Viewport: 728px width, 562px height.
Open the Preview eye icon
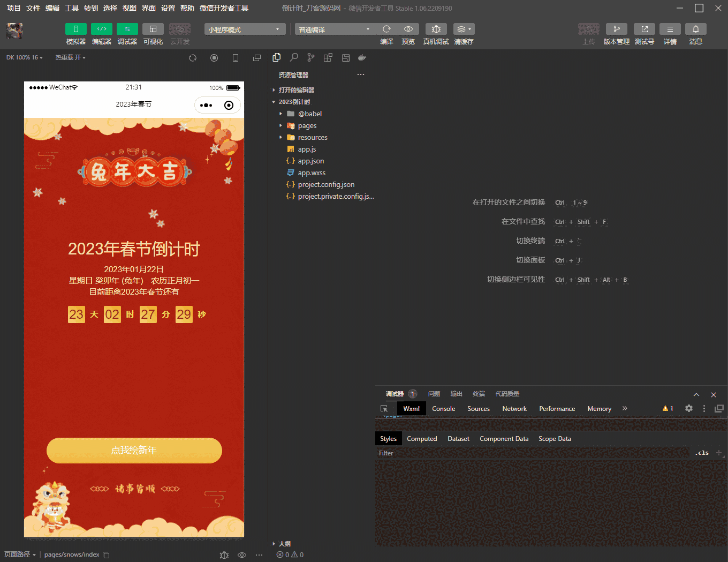tap(408, 29)
